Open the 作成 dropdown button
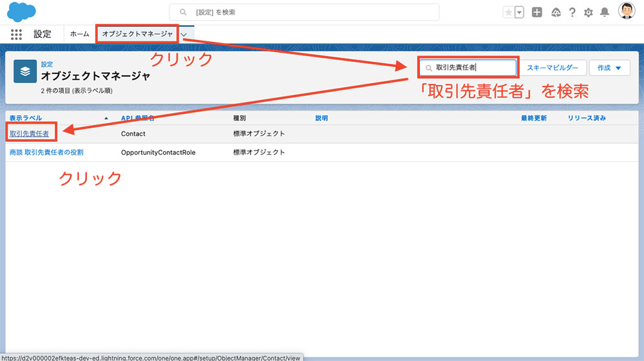 (x=609, y=68)
